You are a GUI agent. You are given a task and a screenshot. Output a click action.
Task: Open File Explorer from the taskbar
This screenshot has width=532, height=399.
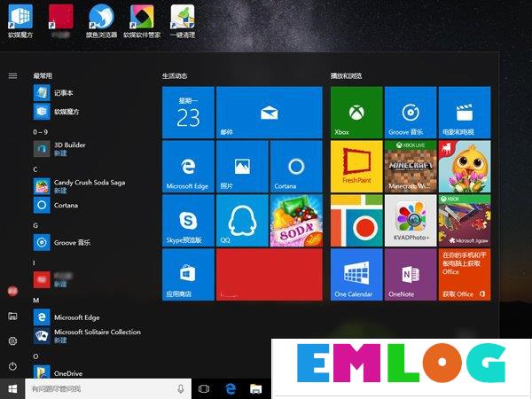256,389
